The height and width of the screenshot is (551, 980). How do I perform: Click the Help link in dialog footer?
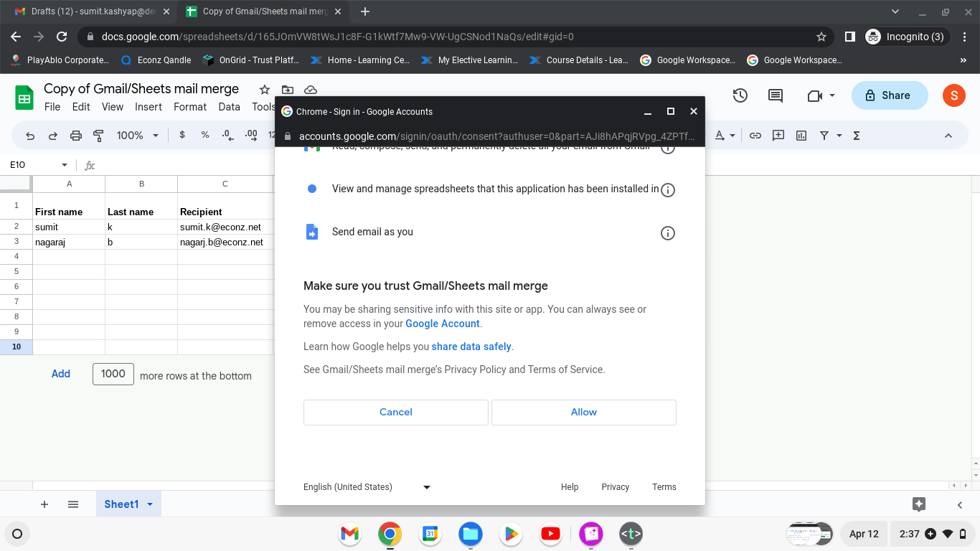click(570, 487)
